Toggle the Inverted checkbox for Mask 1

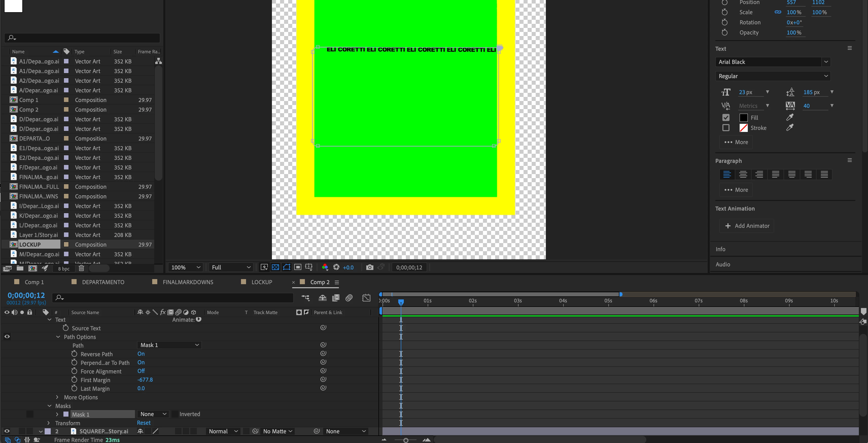click(175, 414)
